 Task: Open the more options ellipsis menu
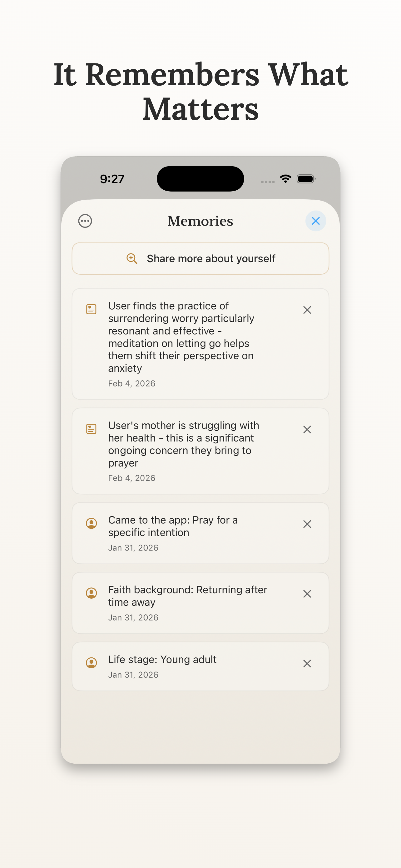(x=85, y=221)
